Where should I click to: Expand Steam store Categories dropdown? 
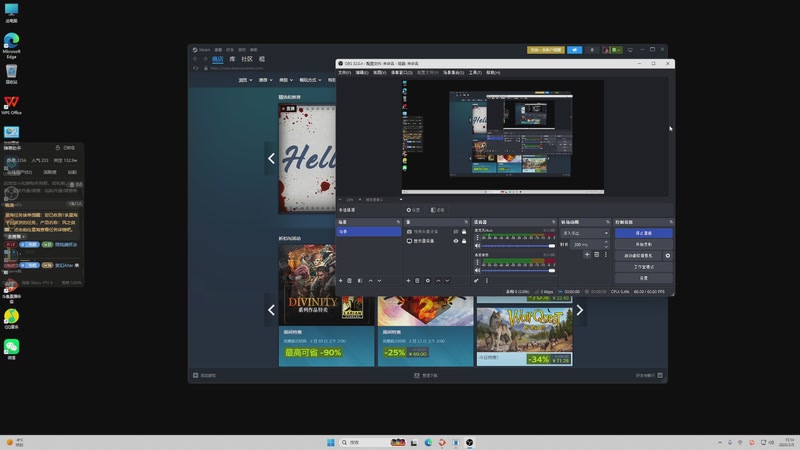[x=286, y=80]
